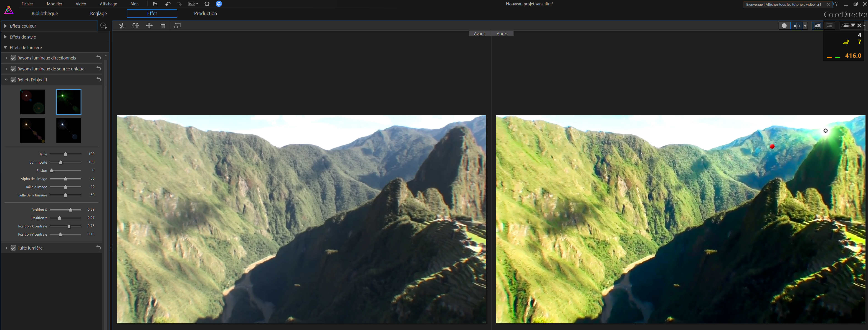Click the save project floppy icon
The image size is (868, 330).
156,4
